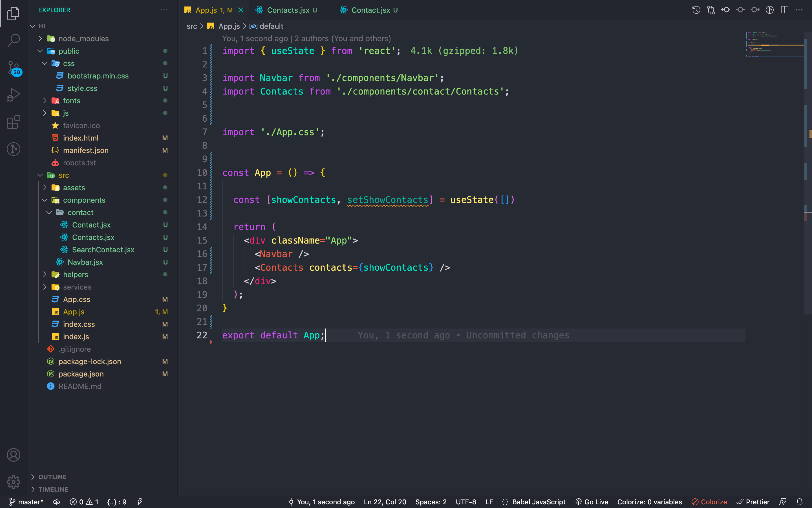The width and height of the screenshot is (812, 508).
Task: Click Ln 22, Col 20 position
Action: click(x=385, y=502)
